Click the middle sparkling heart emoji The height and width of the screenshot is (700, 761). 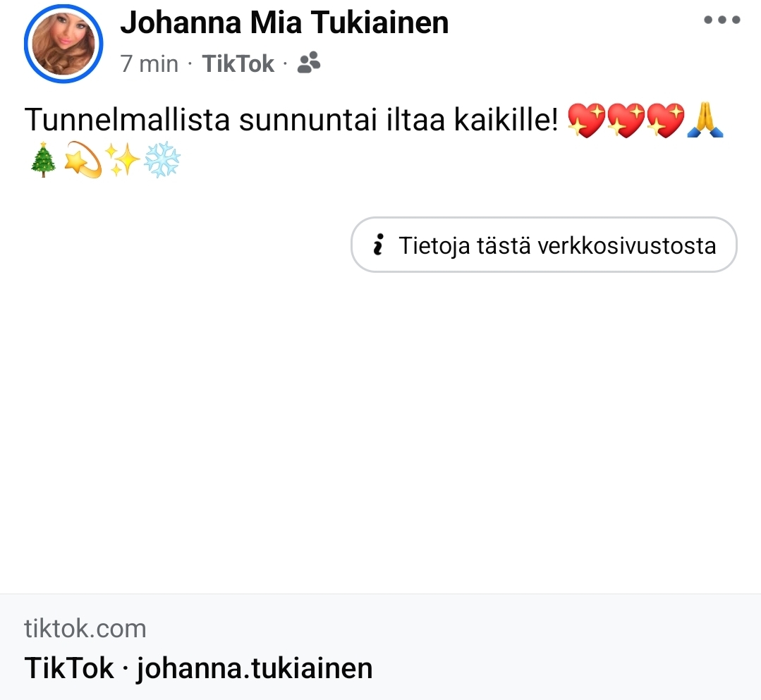click(x=626, y=121)
